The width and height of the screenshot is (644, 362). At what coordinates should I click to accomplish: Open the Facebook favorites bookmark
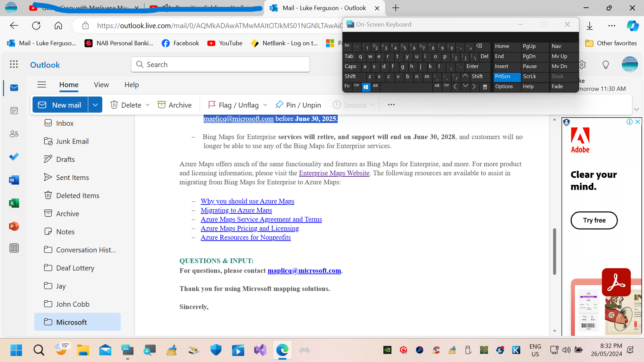[180, 43]
